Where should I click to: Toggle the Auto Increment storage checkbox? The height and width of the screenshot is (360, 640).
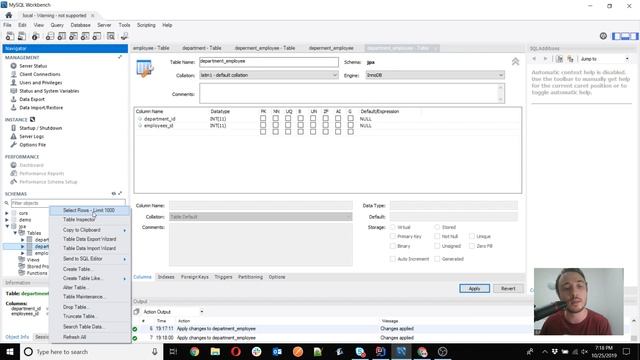[393, 259]
